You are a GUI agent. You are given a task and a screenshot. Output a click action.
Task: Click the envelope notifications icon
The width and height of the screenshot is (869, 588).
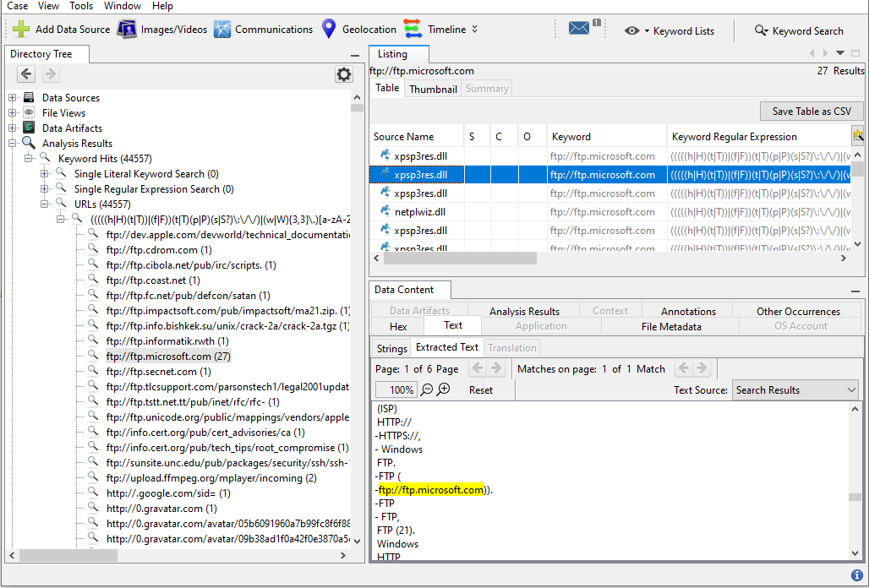click(579, 29)
